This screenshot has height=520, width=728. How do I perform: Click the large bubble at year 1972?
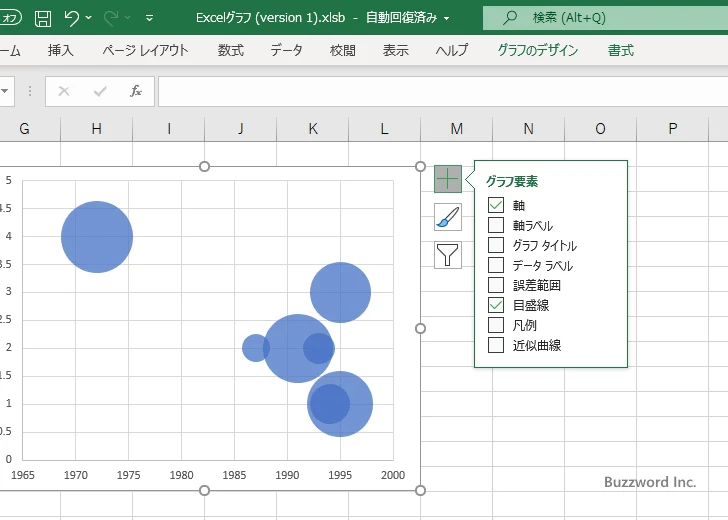tap(97, 237)
